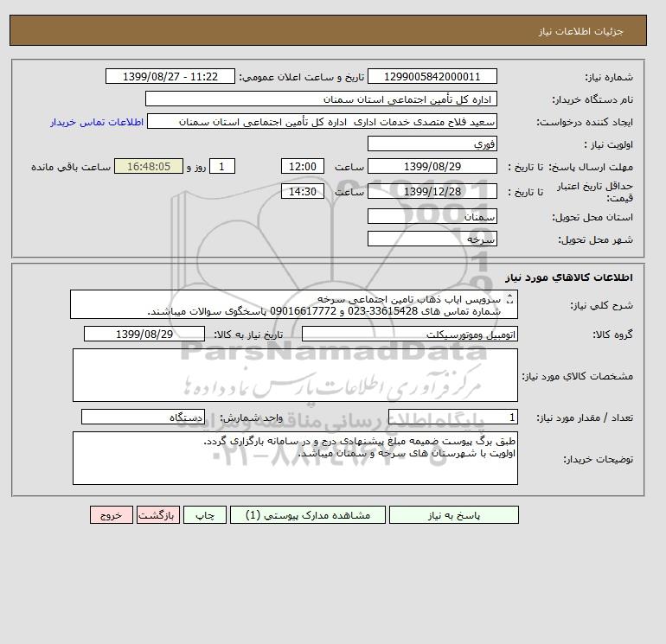Click the نام دستگاه خریدار field
This screenshot has width=666, height=644.
point(321,99)
